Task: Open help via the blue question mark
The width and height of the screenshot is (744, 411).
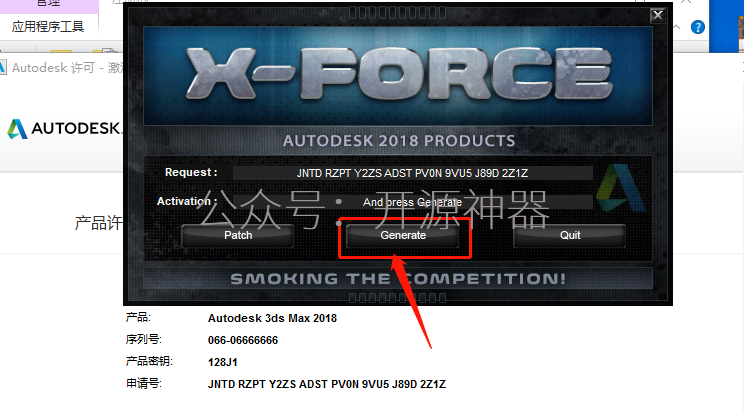Action: coord(698,27)
